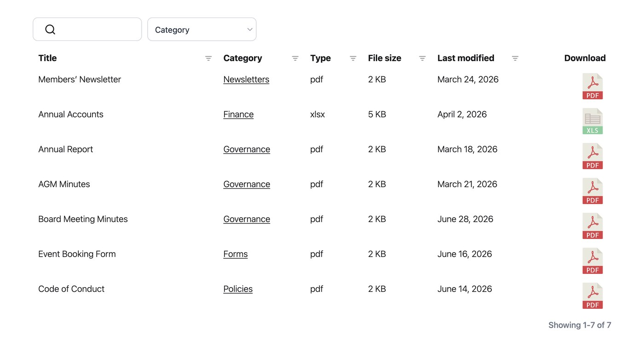Select the Board Meeting Minutes title
Viewport: 644px width, 347px height.
point(83,219)
